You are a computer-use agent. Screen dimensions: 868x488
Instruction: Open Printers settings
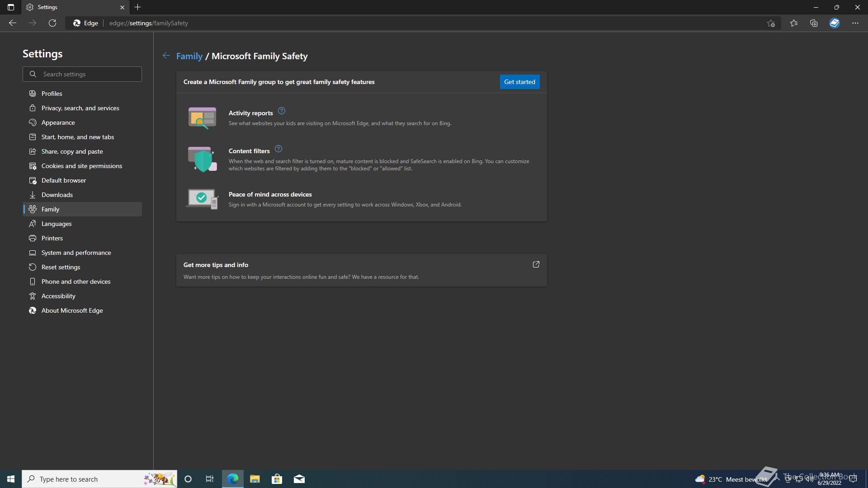pos(82,238)
